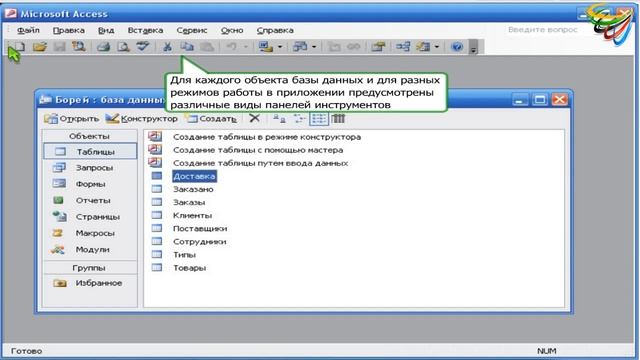Open the OfficeLinks dropdown arrow
The height and width of the screenshot is (360, 640).
pos(280,47)
